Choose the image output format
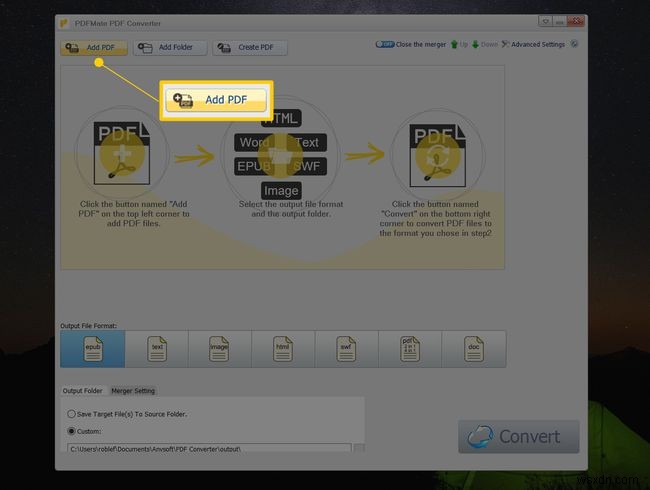 coord(220,349)
